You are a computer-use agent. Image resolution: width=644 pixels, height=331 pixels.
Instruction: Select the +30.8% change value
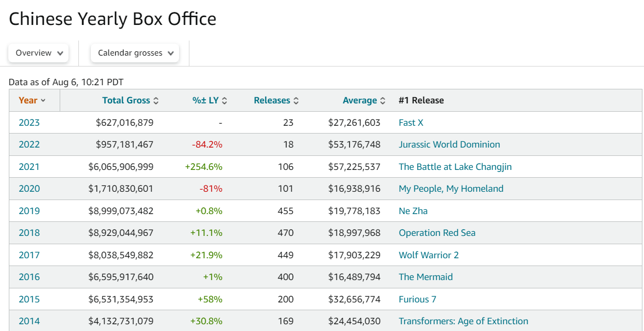pyautogui.click(x=207, y=321)
